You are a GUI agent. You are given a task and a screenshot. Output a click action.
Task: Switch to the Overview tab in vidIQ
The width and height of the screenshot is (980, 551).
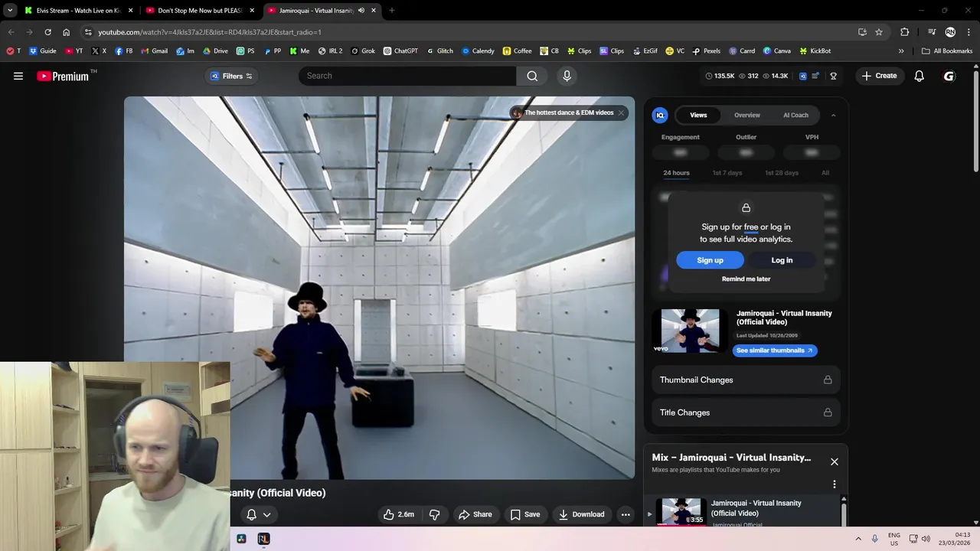tap(746, 115)
